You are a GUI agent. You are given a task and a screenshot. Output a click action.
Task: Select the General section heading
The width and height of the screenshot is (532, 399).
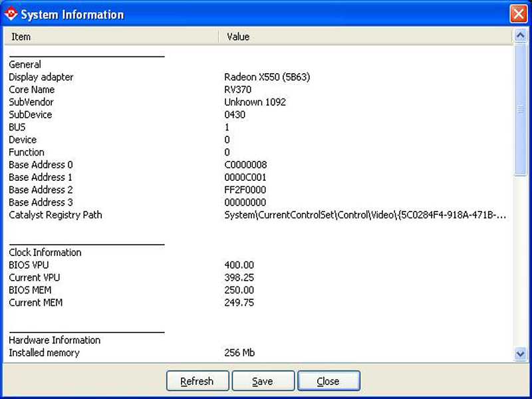[25, 65]
